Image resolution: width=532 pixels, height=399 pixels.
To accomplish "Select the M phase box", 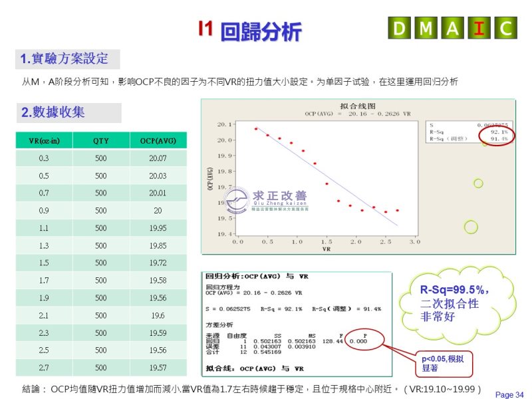I will pyautogui.click(x=426, y=28).
